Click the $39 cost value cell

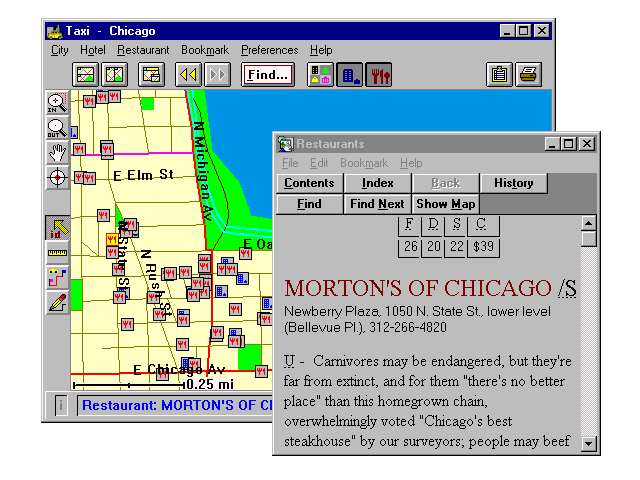point(483,247)
